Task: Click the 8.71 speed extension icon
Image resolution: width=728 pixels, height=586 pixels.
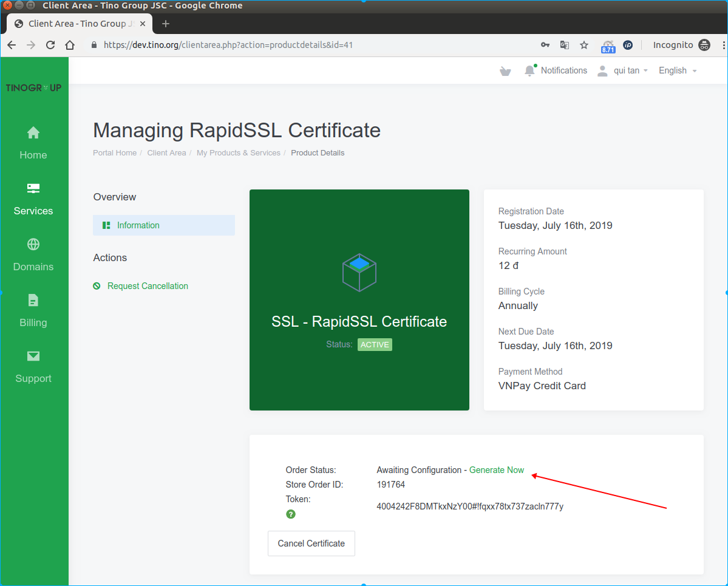Action: click(x=608, y=46)
